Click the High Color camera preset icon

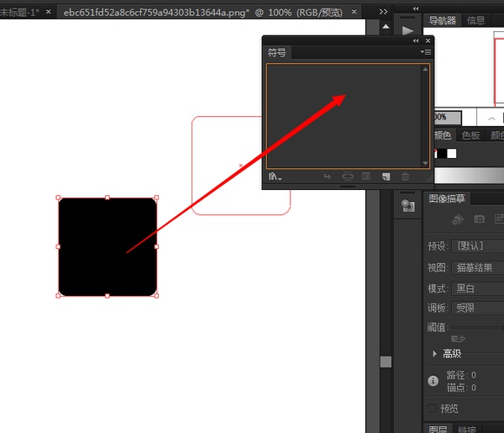pos(479,219)
